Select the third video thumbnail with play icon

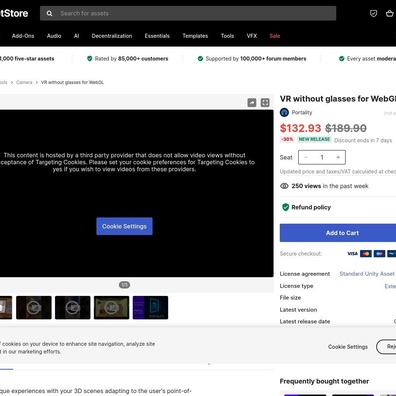click(x=112, y=307)
